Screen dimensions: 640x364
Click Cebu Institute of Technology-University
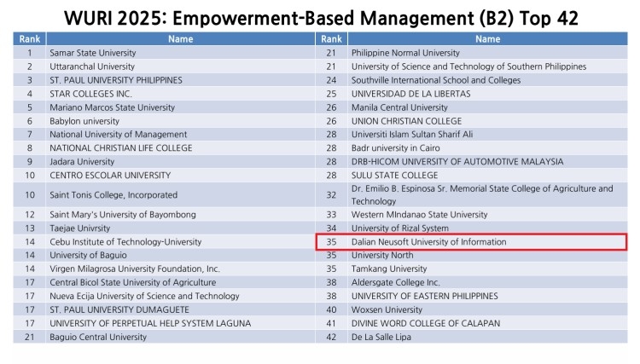point(125,242)
